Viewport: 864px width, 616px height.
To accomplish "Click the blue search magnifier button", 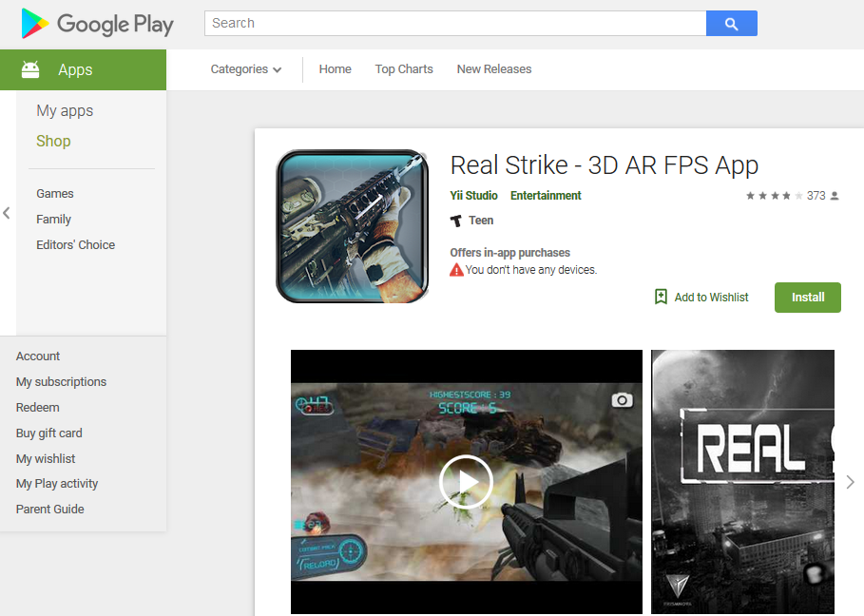I will tap(731, 23).
